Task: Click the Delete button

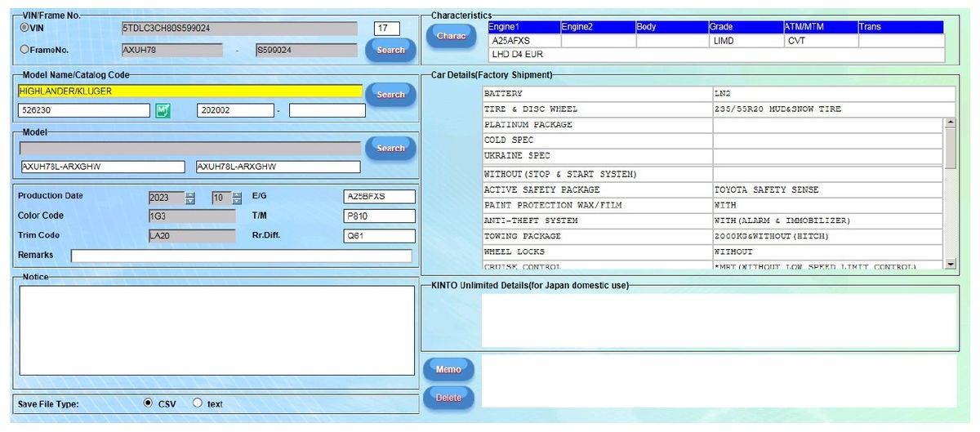Action: point(448,398)
